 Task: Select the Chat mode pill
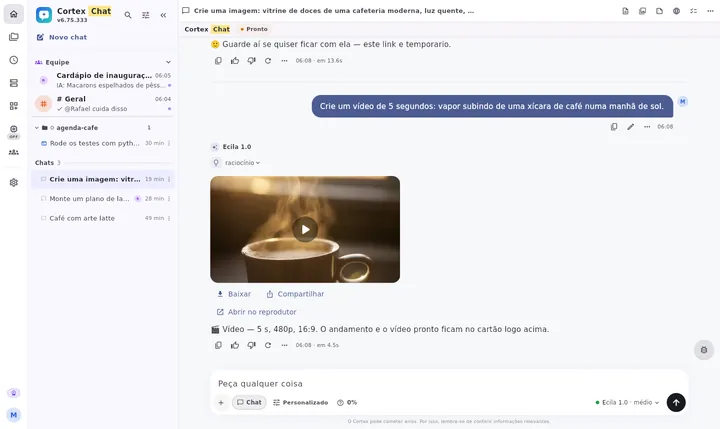coord(249,402)
